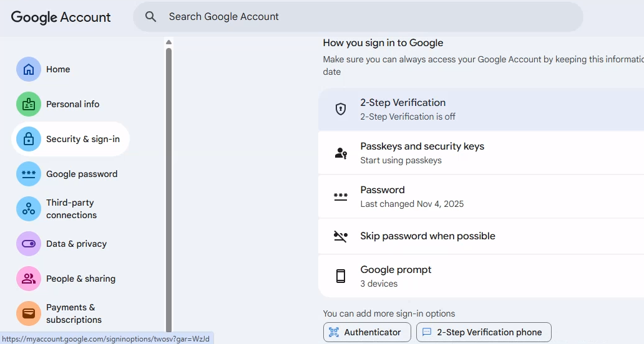The width and height of the screenshot is (644, 344).
Task: Open the Google prompt row
Action: coord(481,276)
